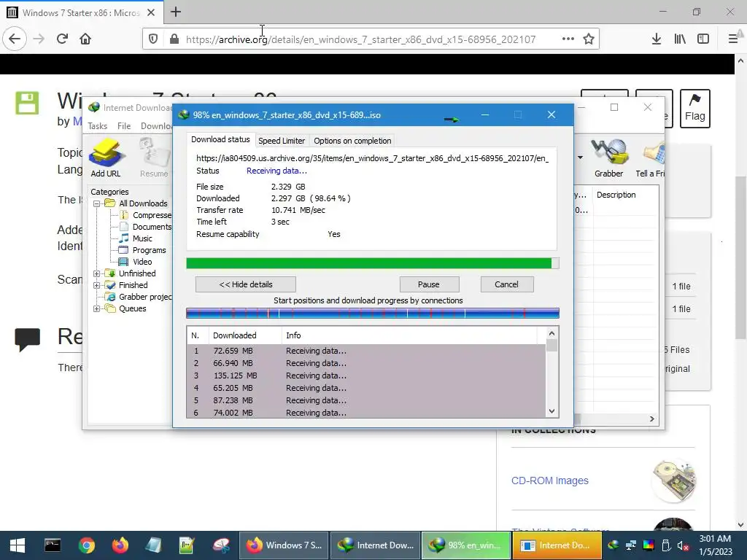747x560 pixels.
Task: Expand the Finished category
Action: pyautogui.click(x=97, y=285)
